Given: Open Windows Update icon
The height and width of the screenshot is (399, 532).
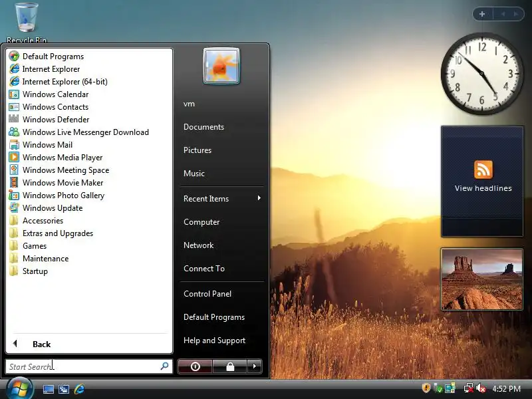Looking at the screenshot, I should [x=14, y=208].
